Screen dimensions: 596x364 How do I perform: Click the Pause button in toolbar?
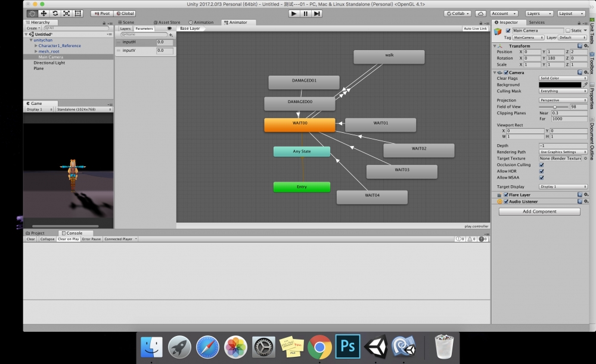click(305, 14)
